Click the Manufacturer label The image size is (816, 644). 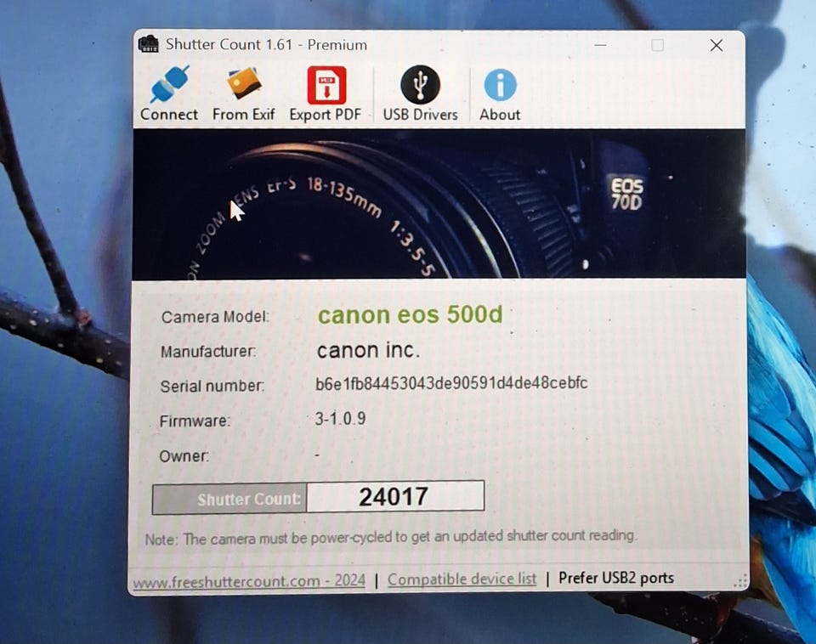click(x=208, y=352)
